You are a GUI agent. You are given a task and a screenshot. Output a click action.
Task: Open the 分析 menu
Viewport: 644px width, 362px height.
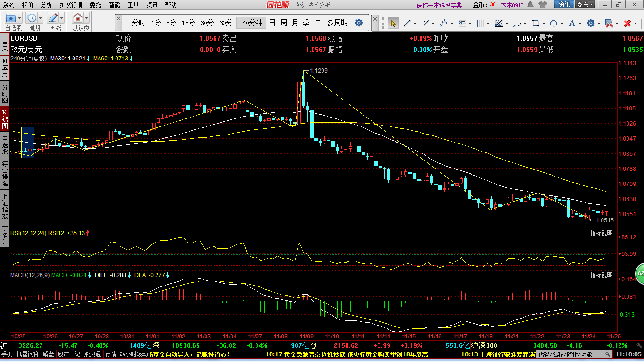coord(46,5)
